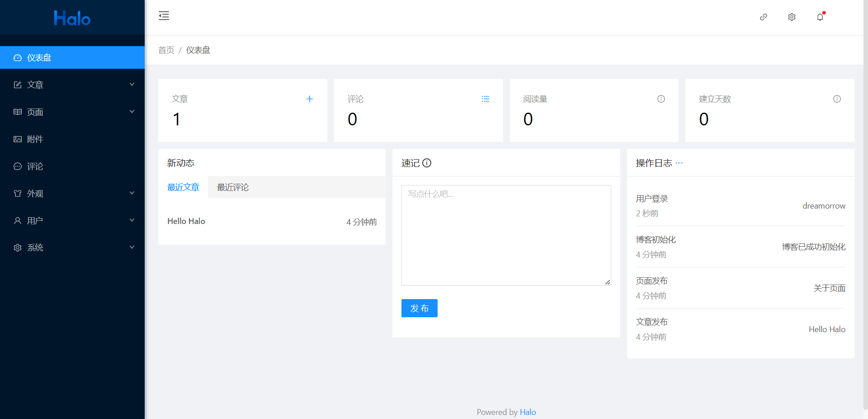Viewport: 868px width, 419px height.
Task: Expand the 外观 sidebar submenu
Action: point(72,193)
